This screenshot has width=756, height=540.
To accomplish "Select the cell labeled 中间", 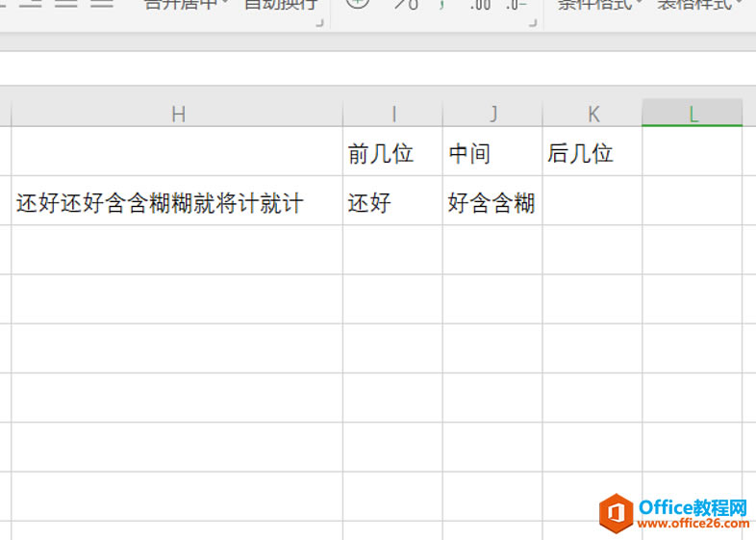I will 492,152.
